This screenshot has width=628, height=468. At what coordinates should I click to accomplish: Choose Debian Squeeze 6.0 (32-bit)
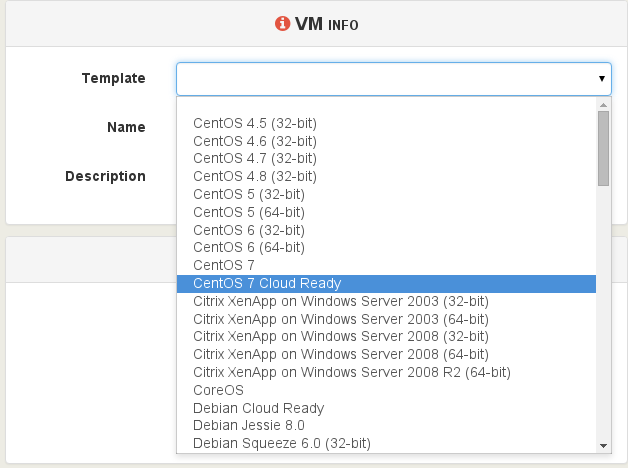click(386, 443)
